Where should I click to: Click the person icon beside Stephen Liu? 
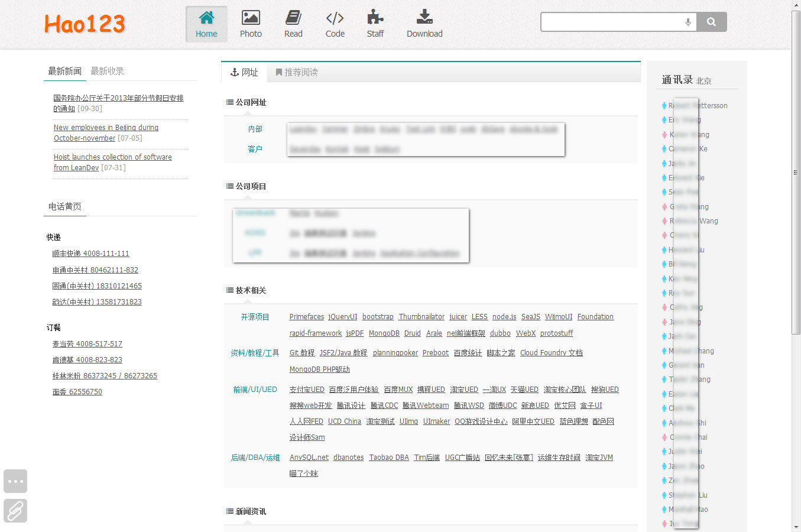click(664, 495)
